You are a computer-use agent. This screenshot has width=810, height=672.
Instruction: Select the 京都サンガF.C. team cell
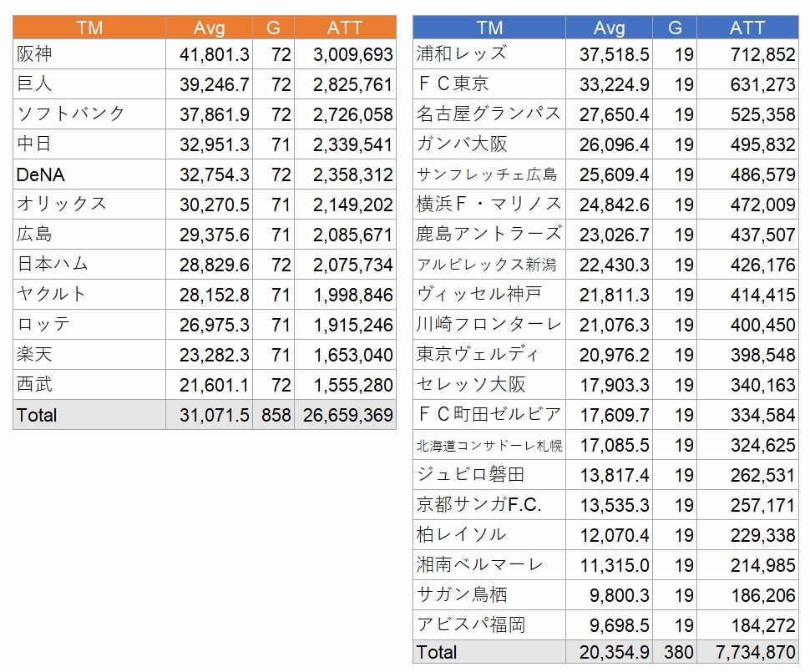coord(489,504)
